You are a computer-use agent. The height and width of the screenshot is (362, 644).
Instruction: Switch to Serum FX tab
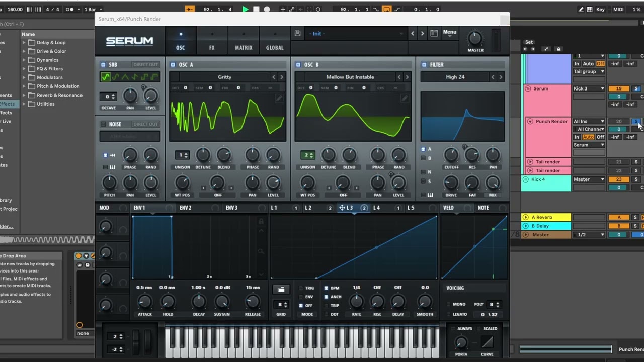pos(212,41)
